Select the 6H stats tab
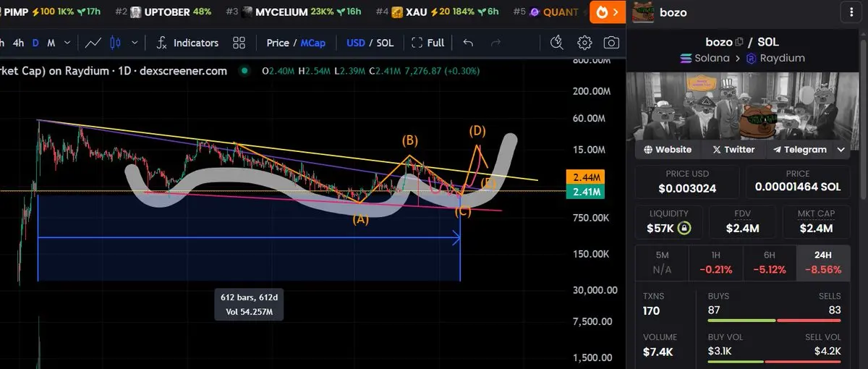Viewport: 868px width, 369px height. tap(769, 262)
